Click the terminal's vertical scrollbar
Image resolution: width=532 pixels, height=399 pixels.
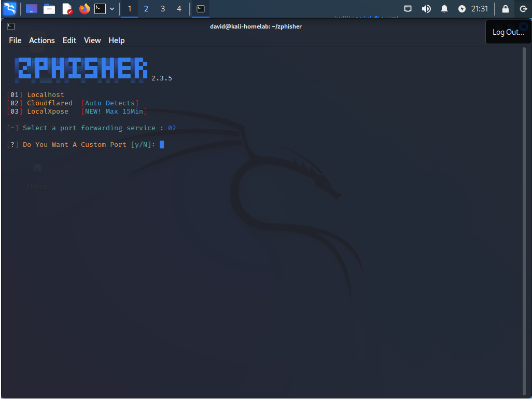524,221
